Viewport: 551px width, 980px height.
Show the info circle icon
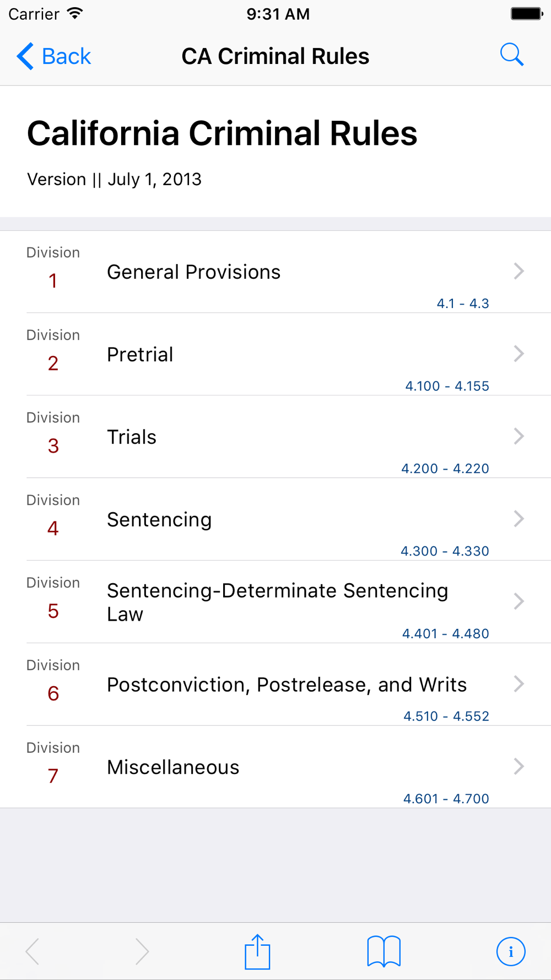[x=511, y=951]
